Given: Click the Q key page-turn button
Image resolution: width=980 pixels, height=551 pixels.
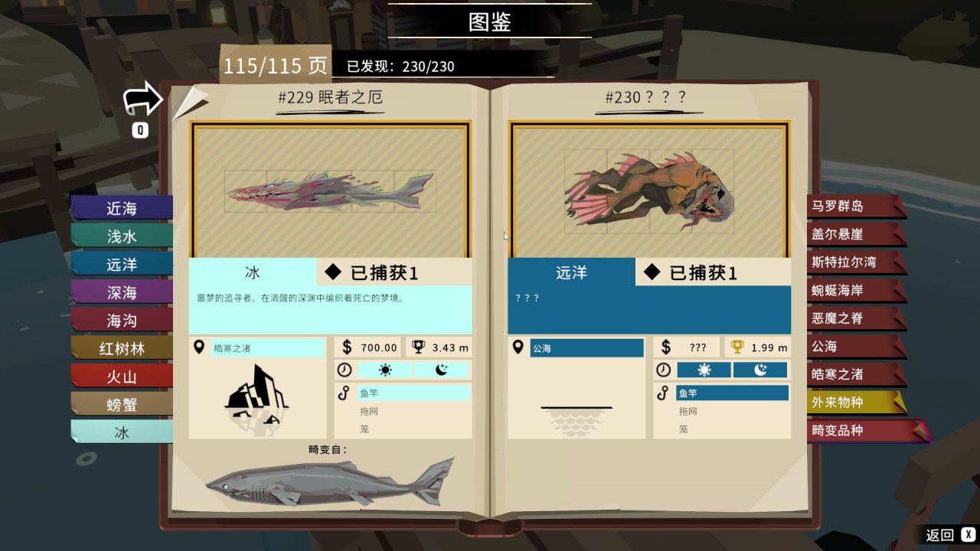Looking at the screenshot, I should 140,130.
